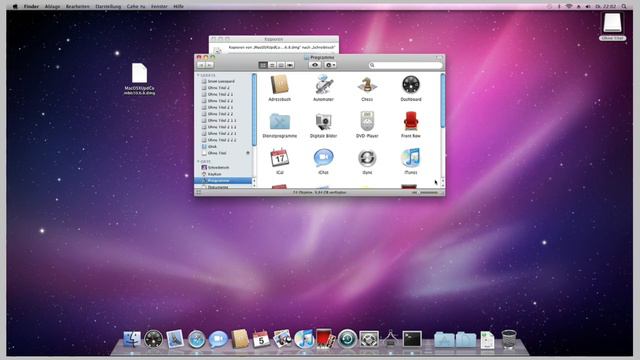Open Terminal from the Dock
Viewport: 640px width, 360px height.
coord(412,339)
